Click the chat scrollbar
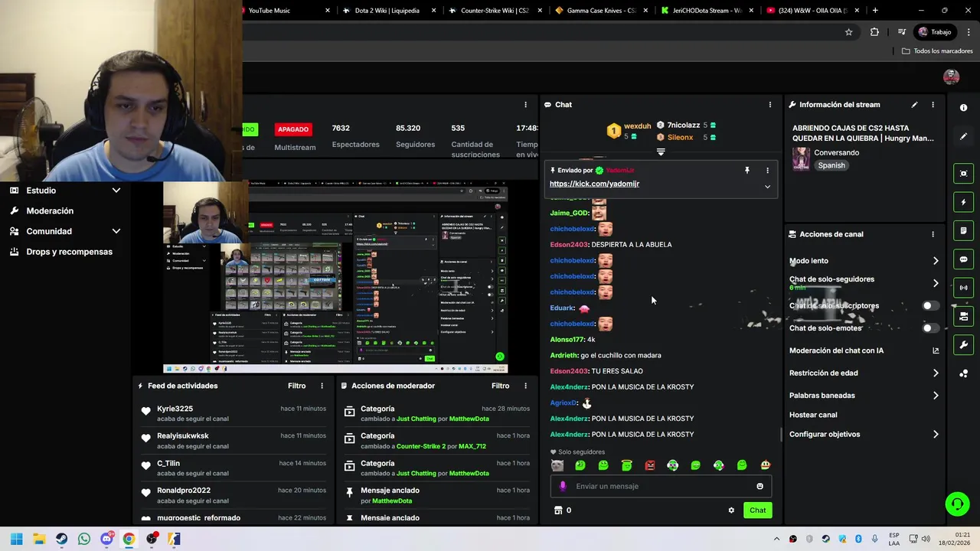 pos(781,435)
